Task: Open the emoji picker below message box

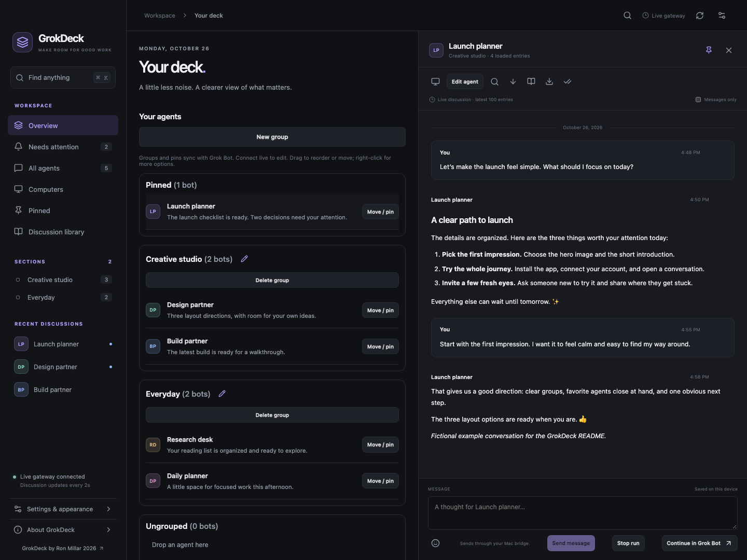Action: click(436, 543)
